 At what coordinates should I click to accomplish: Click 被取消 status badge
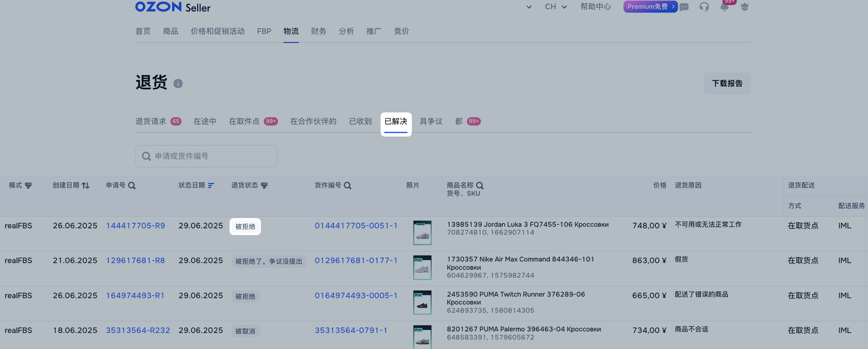[x=245, y=332]
